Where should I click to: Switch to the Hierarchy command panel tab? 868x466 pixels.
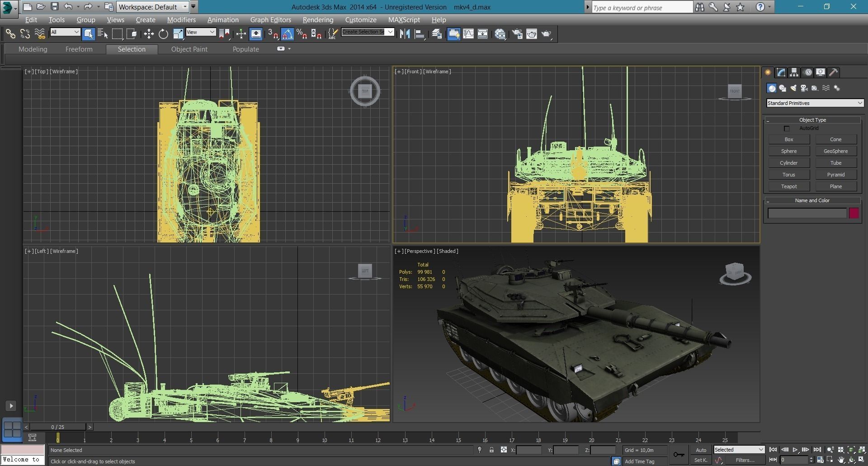coord(794,72)
